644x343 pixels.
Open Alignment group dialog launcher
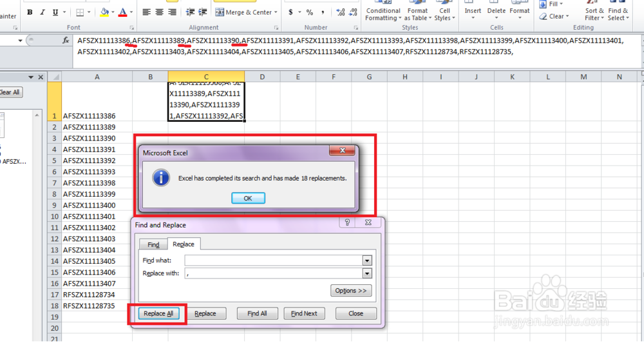coord(276,28)
